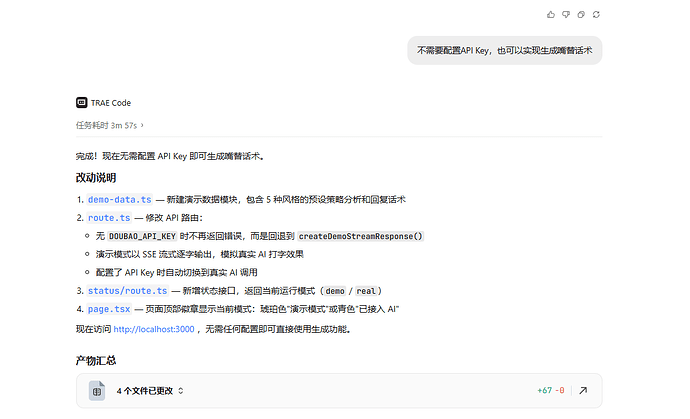The image size is (690, 419).
Task: Open changes with the arrow icon
Action: 583,390
